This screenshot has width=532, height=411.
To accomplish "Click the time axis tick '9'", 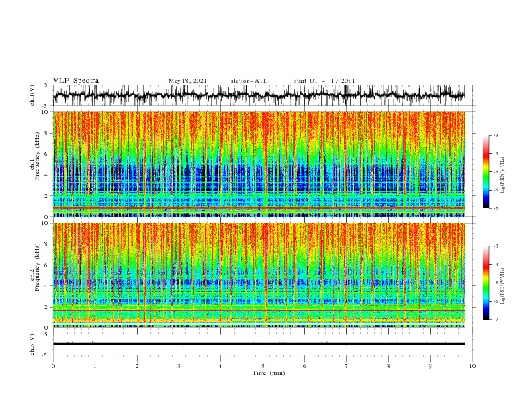I will (x=430, y=366).
